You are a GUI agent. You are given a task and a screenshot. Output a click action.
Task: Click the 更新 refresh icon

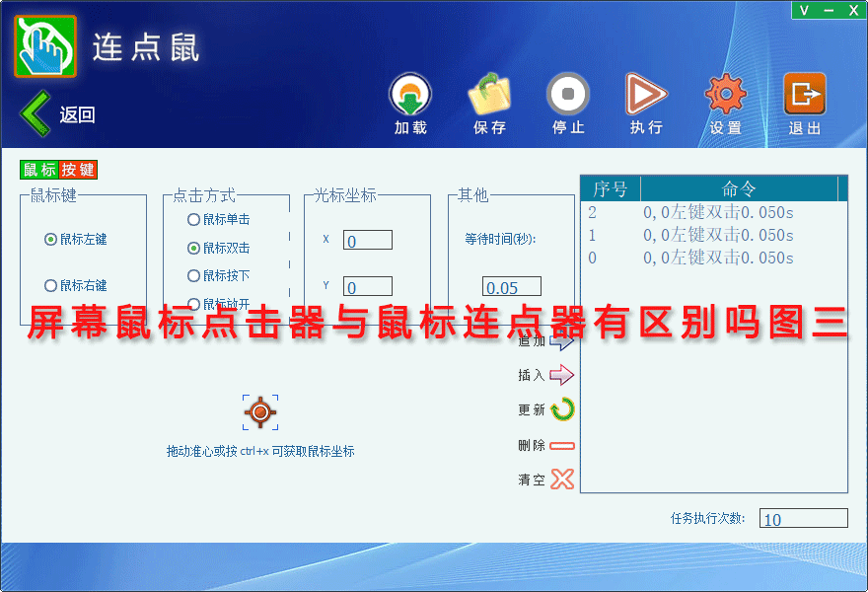[x=562, y=409]
